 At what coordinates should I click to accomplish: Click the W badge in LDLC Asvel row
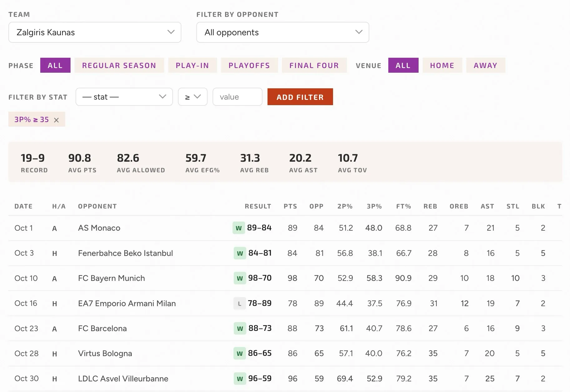pos(240,379)
